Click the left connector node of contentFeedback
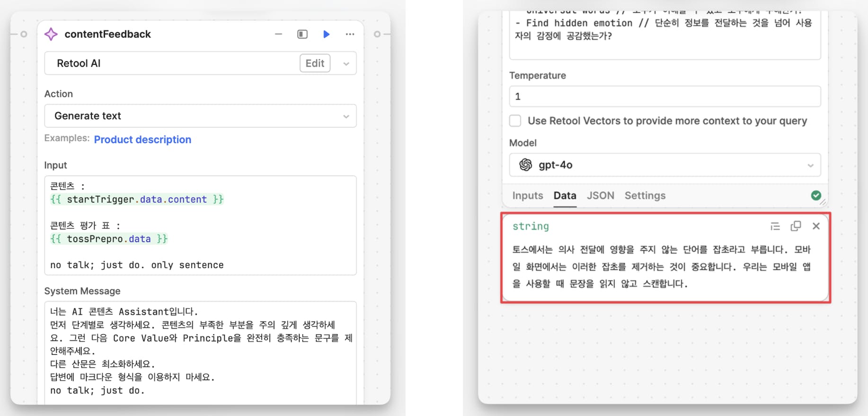 click(x=24, y=34)
